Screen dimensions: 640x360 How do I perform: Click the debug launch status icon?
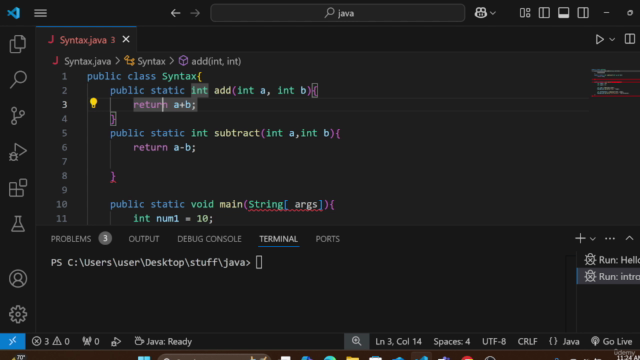pyautogui.click(x=116, y=341)
